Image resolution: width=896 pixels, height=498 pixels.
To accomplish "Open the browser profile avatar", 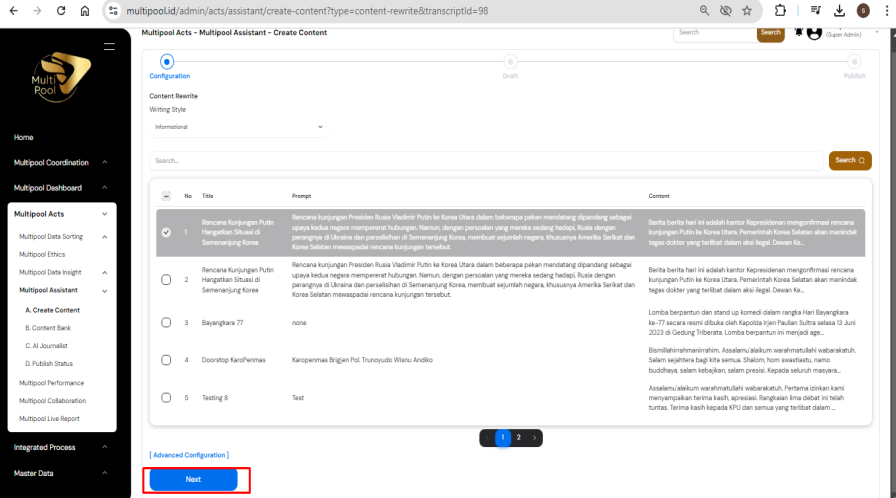I will (x=863, y=11).
